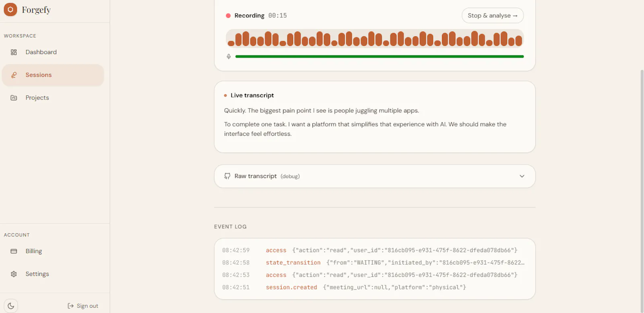
Task: Open the Sessions page
Action: coord(53,75)
